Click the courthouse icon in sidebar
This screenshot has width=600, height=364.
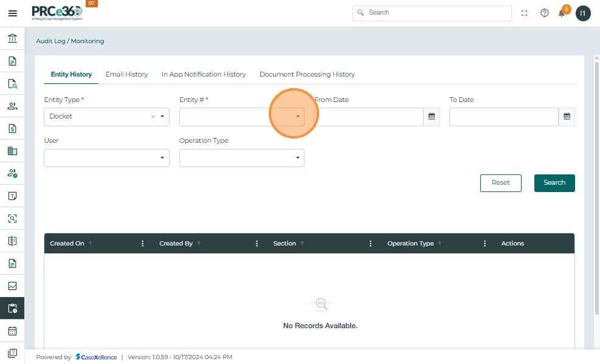(x=12, y=39)
